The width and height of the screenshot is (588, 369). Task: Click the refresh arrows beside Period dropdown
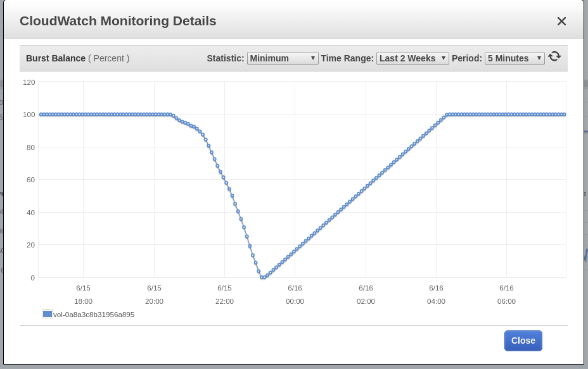[555, 56]
